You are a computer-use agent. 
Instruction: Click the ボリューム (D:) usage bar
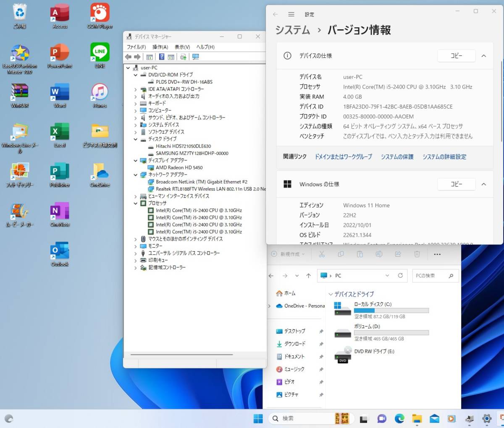coord(391,333)
